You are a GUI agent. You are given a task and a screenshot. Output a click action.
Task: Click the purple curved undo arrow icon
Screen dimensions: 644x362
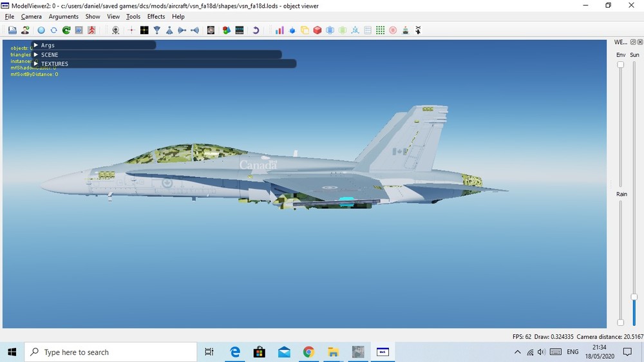(x=256, y=30)
